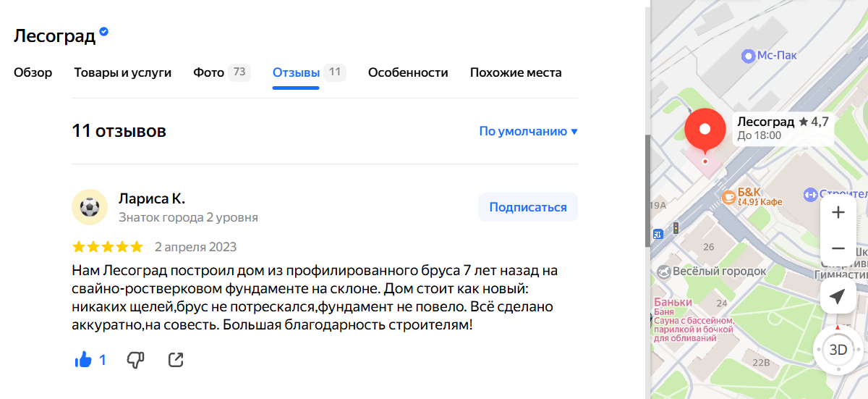The image size is (868, 399).
Task: Click the Лесоград heading title
Action: pos(55,36)
